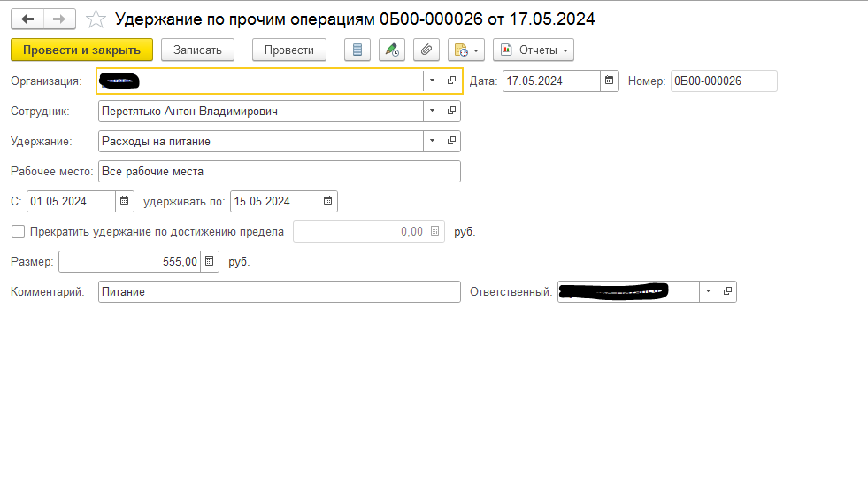868x479 pixels.
Task: Add document to favorites with star icon
Action: tap(96, 19)
